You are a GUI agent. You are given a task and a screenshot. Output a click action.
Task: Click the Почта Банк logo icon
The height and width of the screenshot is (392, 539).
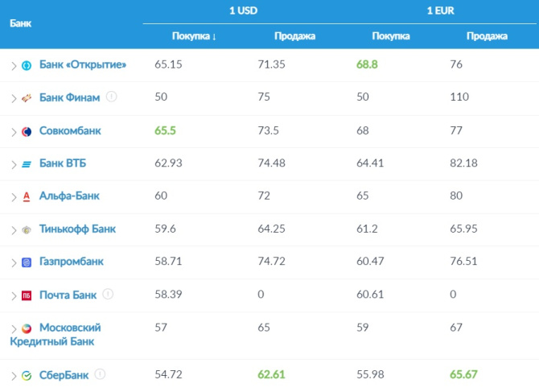pyautogui.click(x=27, y=295)
